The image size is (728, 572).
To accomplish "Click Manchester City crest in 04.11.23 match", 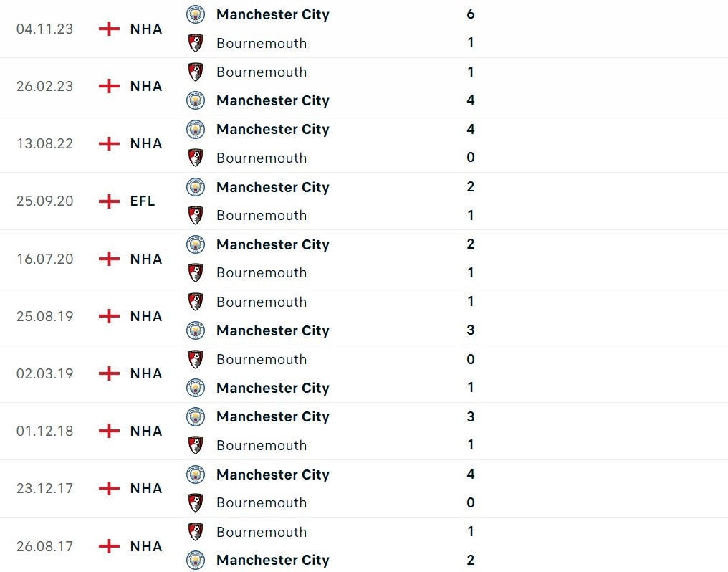I will tap(195, 14).
